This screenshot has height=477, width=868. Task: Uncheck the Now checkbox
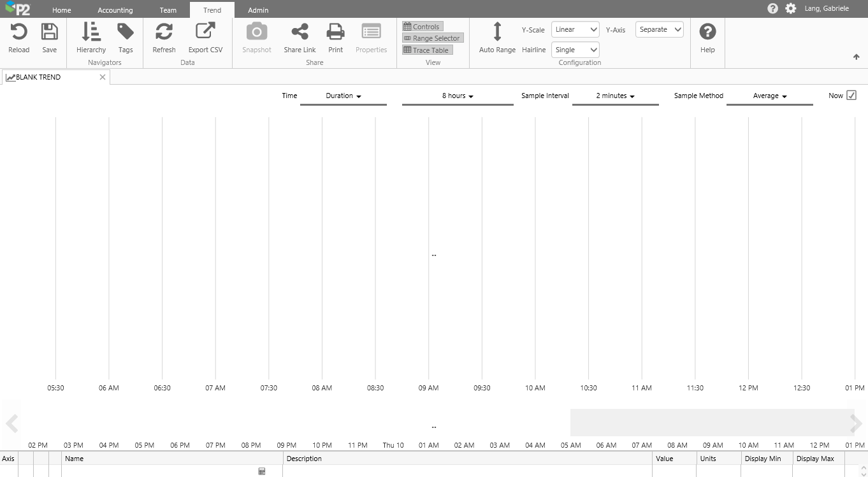[851, 96]
